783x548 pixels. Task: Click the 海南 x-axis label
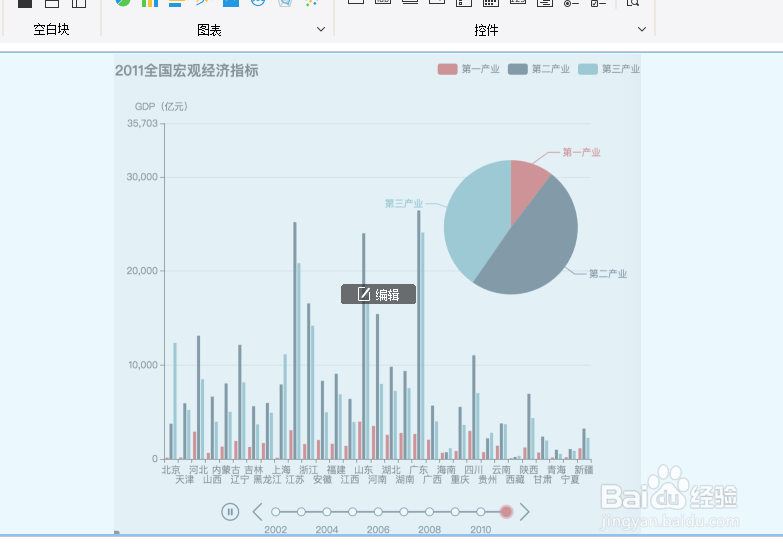click(446, 470)
